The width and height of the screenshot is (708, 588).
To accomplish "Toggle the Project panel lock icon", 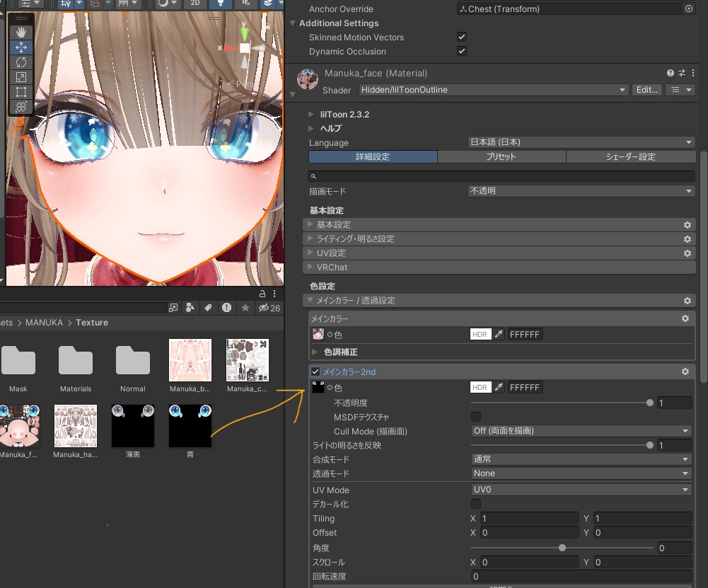I will [262, 294].
